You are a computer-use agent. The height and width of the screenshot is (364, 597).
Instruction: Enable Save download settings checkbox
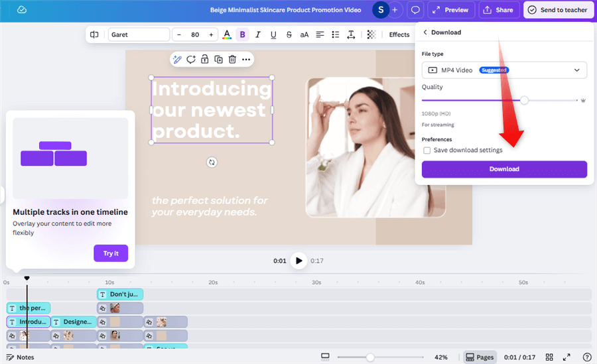[427, 151]
